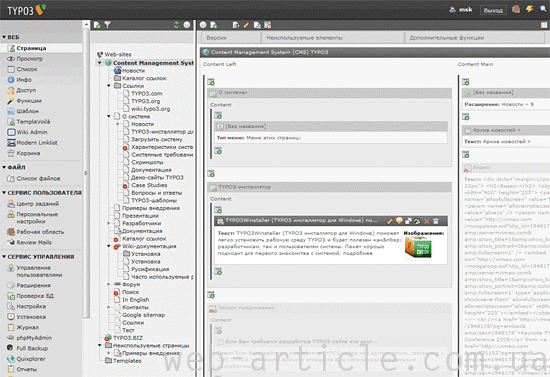Collapse the ВЕБ module group
Image resolution: width=550 pixels, height=377 pixels.
click(x=4, y=37)
